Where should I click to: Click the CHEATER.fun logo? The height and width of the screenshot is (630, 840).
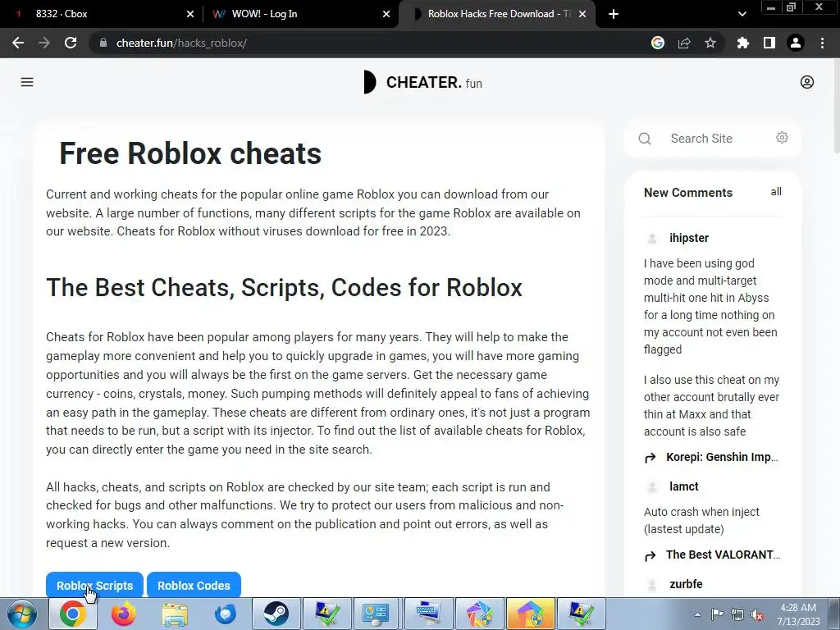[423, 83]
